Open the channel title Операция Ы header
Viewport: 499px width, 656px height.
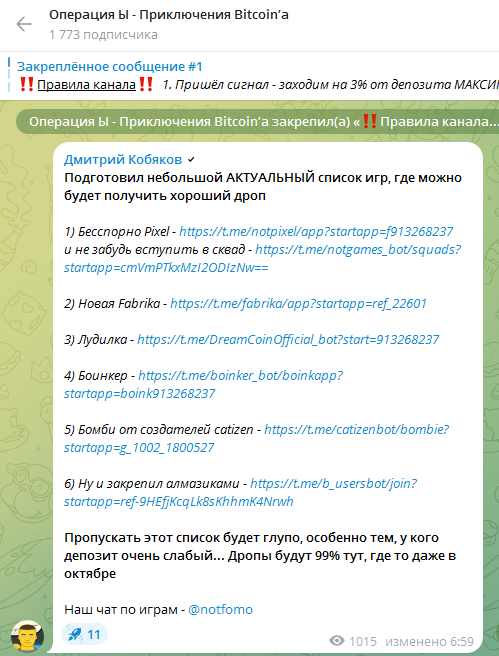coord(169,15)
